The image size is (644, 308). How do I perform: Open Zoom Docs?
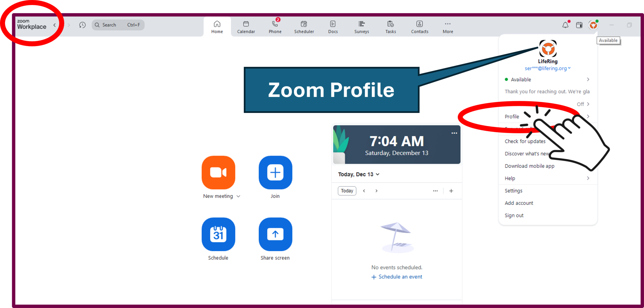tap(333, 26)
